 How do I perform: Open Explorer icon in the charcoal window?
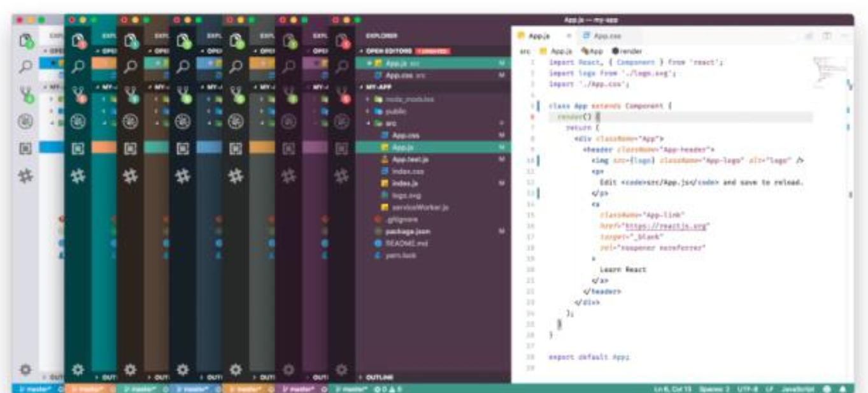[236, 41]
